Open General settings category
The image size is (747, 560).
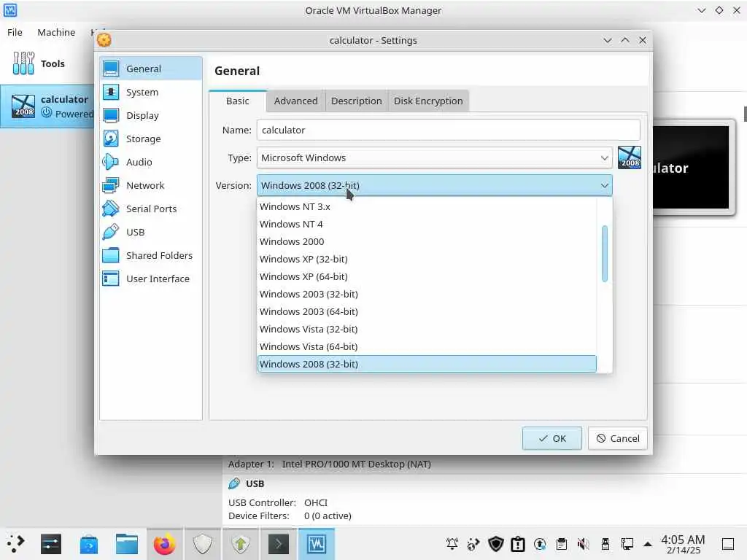[150, 69]
